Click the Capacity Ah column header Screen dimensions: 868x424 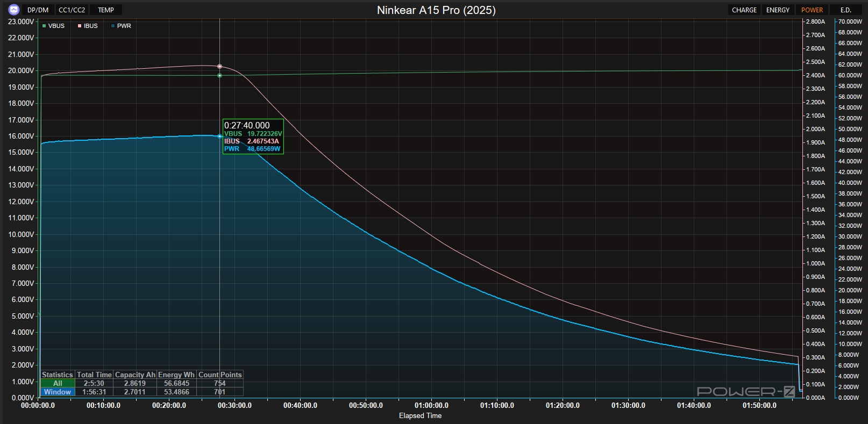pyautogui.click(x=135, y=375)
